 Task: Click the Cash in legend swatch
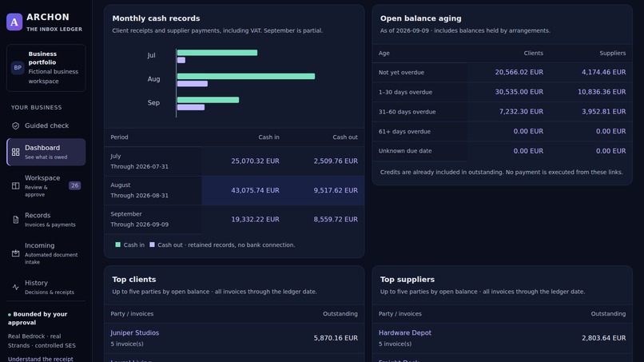coord(118,245)
